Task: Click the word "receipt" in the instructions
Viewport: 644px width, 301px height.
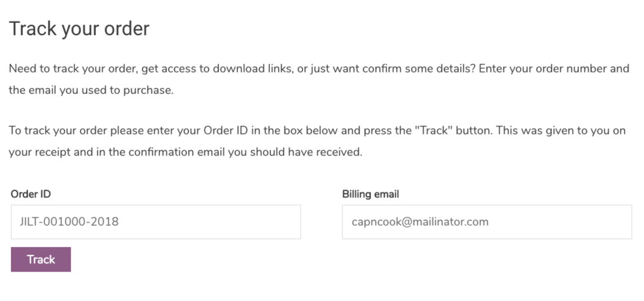Action: click(53, 152)
